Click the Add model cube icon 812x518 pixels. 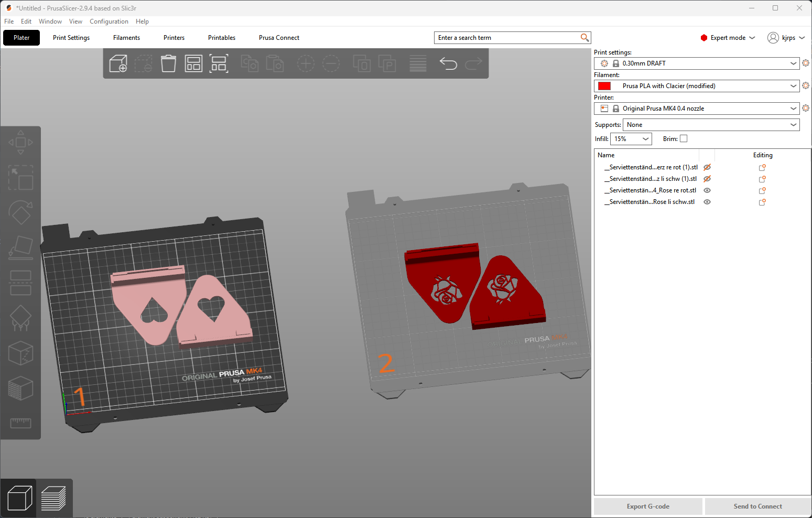[x=118, y=63]
